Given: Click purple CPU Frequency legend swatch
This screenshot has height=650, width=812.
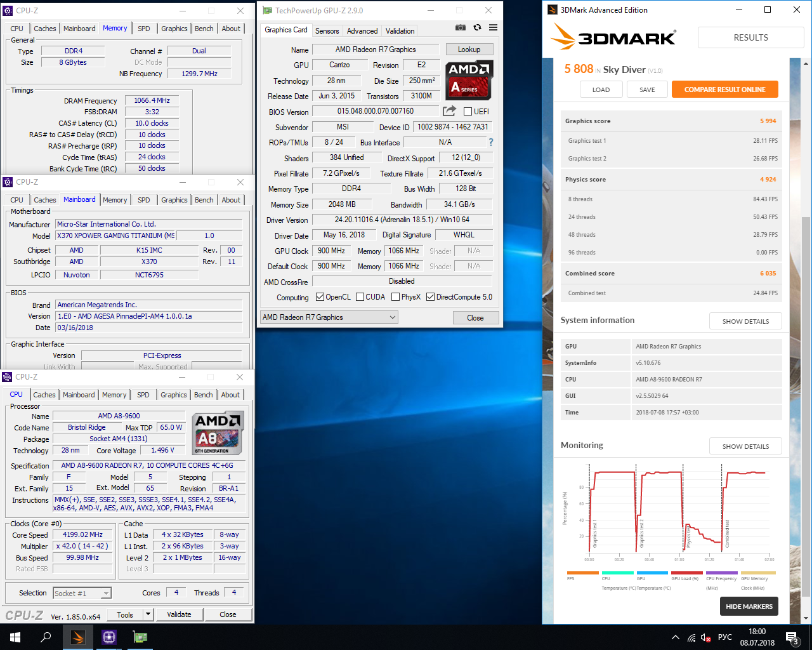Looking at the screenshot, I should pyautogui.click(x=722, y=573).
